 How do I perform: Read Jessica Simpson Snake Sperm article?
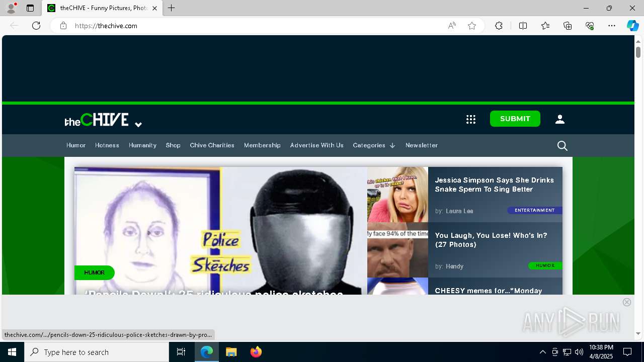click(495, 185)
